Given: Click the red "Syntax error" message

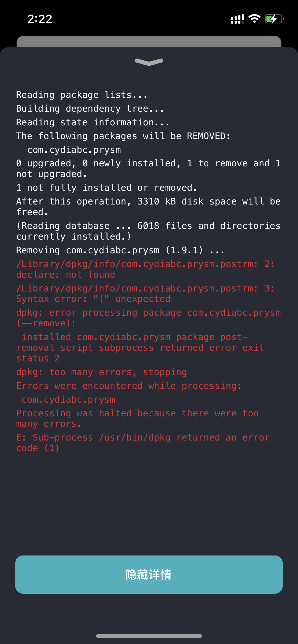Looking at the screenshot, I should tap(93, 299).
